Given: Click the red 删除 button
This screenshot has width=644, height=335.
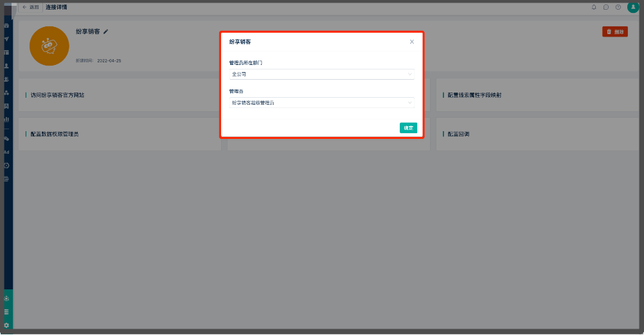Looking at the screenshot, I should click(615, 32).
